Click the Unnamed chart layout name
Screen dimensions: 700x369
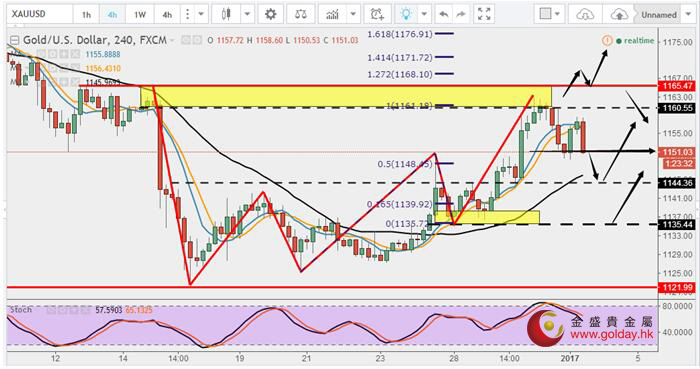pos(659,15)
